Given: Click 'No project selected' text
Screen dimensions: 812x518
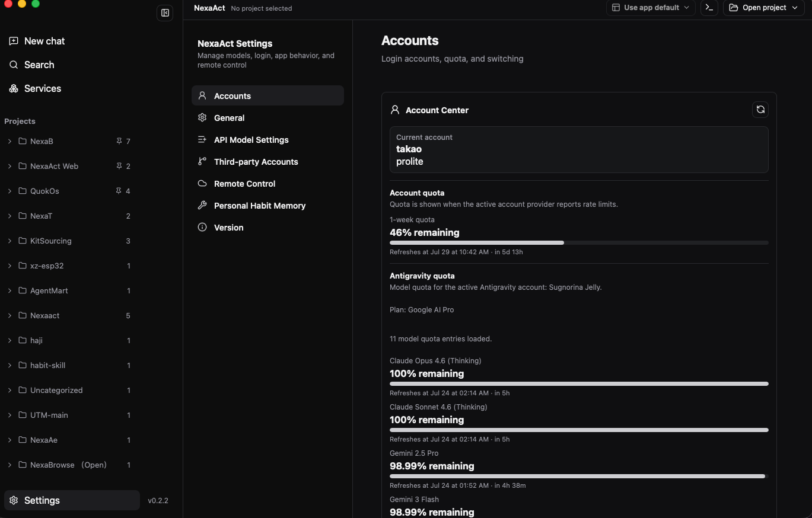Looking at the screenshot, I should [x=261, y=8].
